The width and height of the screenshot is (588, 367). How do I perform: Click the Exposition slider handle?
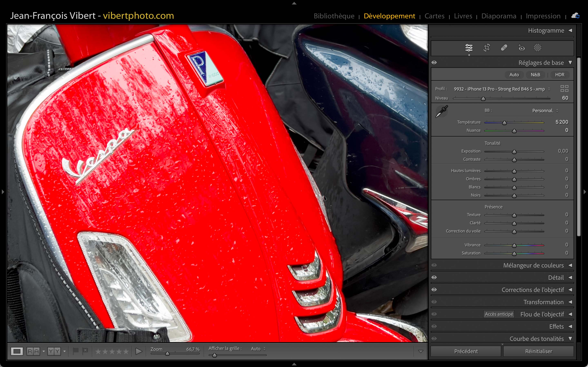point(514,152)
